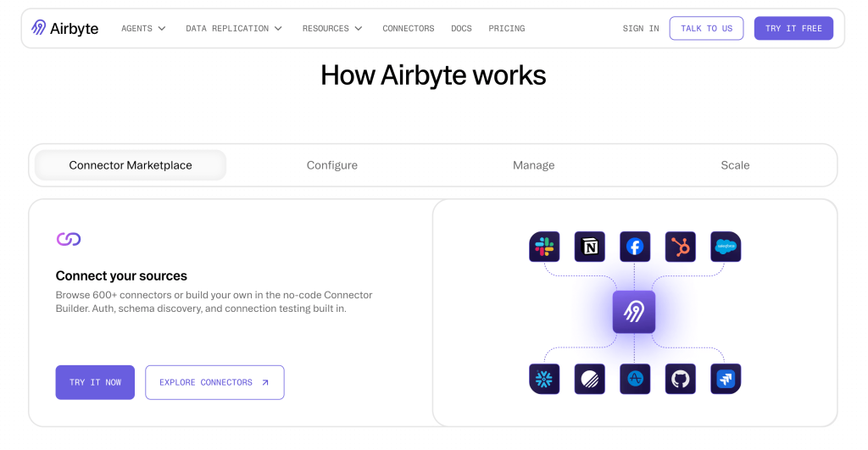Click the Slack connector icon
The image size is (868, 450).
tap(544, 247)
